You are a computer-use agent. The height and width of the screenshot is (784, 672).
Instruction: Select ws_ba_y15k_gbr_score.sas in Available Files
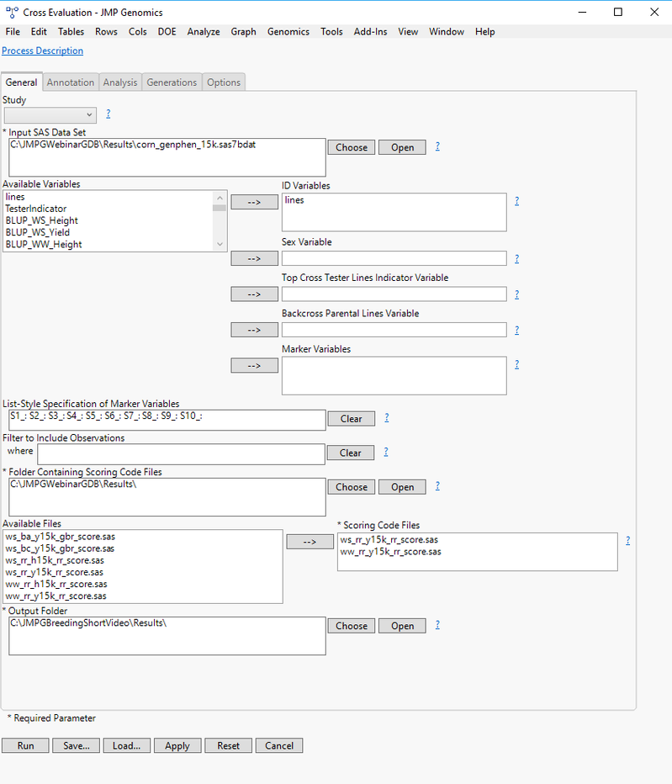[x=59, y=536]
